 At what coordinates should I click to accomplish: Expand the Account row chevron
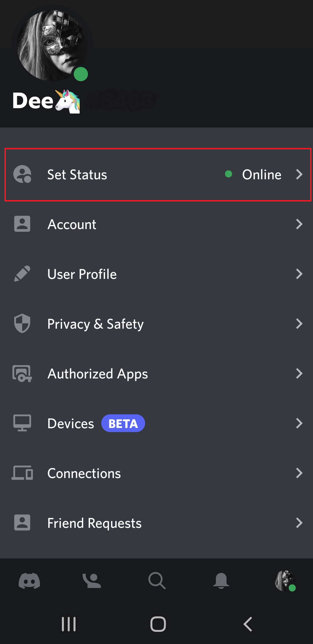coord(299,224)
